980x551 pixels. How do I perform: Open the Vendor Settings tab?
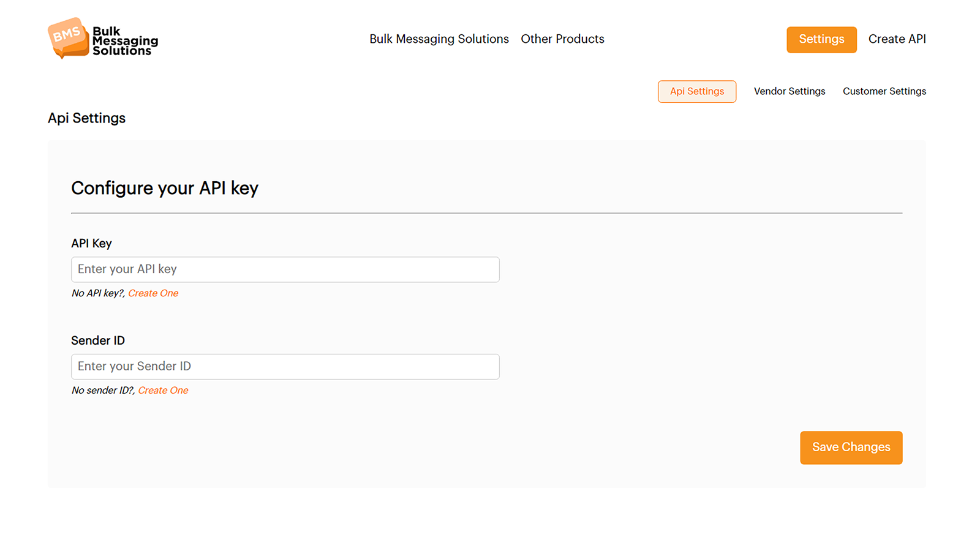coord(790,91)
